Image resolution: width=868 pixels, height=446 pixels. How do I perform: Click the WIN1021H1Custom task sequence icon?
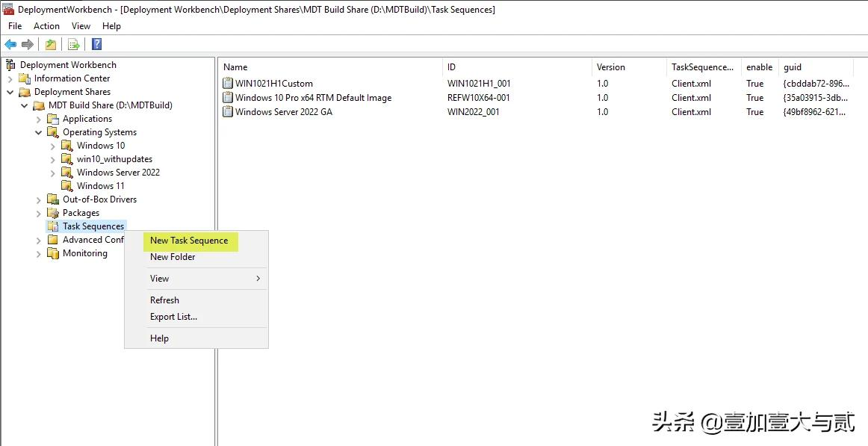click(228, 84)
